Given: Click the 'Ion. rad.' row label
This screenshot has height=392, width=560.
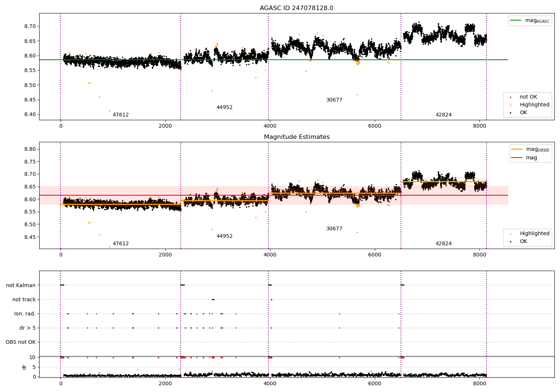Looking at the screenshot, I should [25, 314].
